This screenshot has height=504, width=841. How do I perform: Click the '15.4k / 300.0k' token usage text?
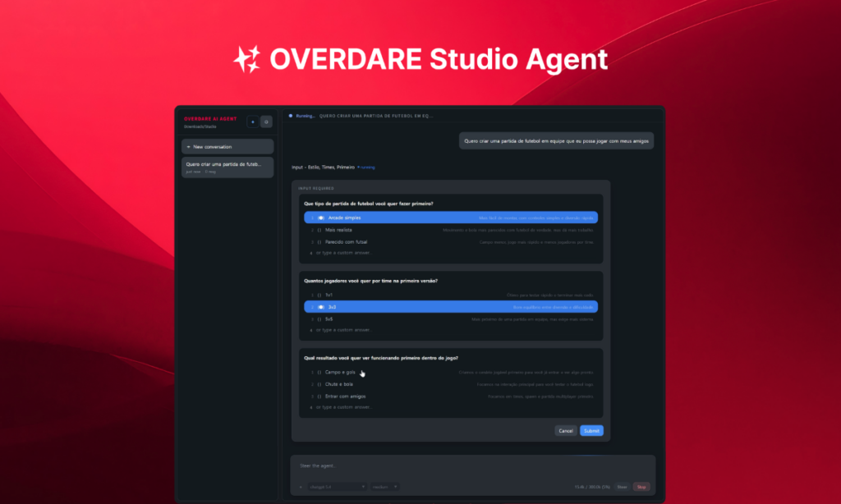coord(592,487)
